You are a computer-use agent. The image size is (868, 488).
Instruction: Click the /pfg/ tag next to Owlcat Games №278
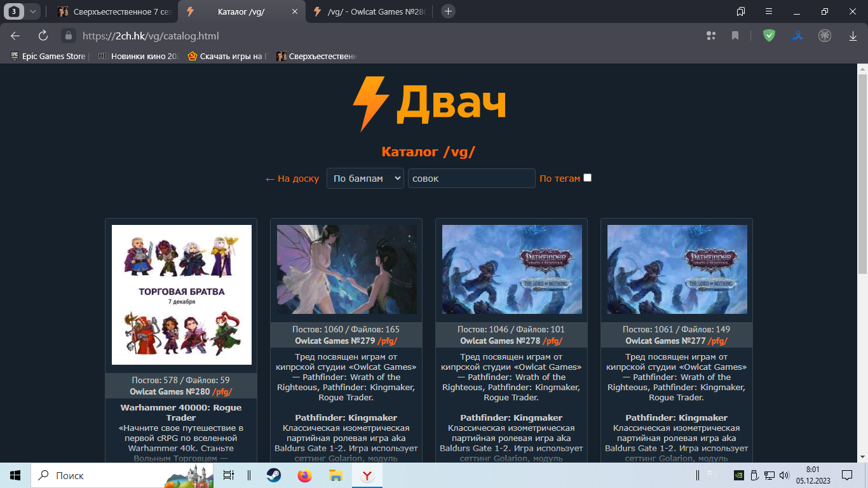(553, 341)
